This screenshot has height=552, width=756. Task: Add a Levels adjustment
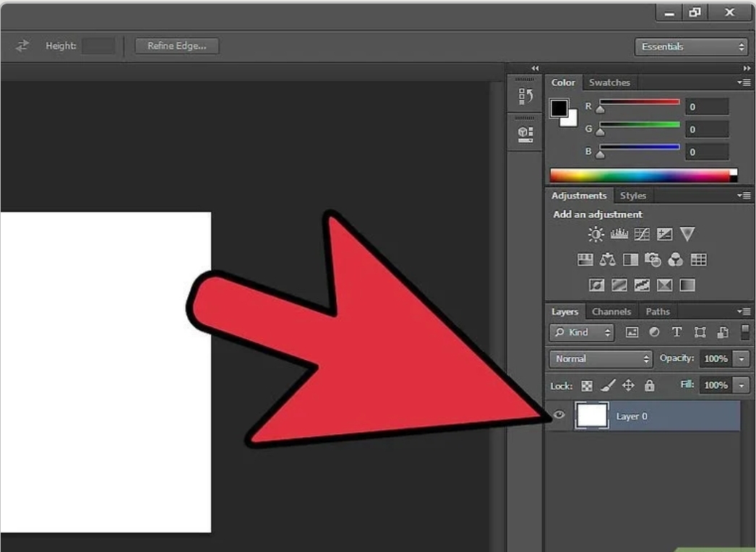[x=619, y=234]
